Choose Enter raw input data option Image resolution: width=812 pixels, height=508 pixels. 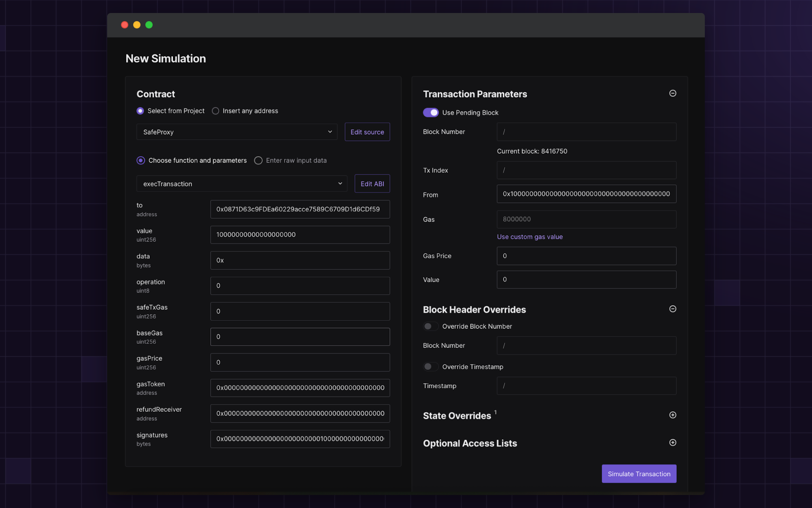(258, 161)
